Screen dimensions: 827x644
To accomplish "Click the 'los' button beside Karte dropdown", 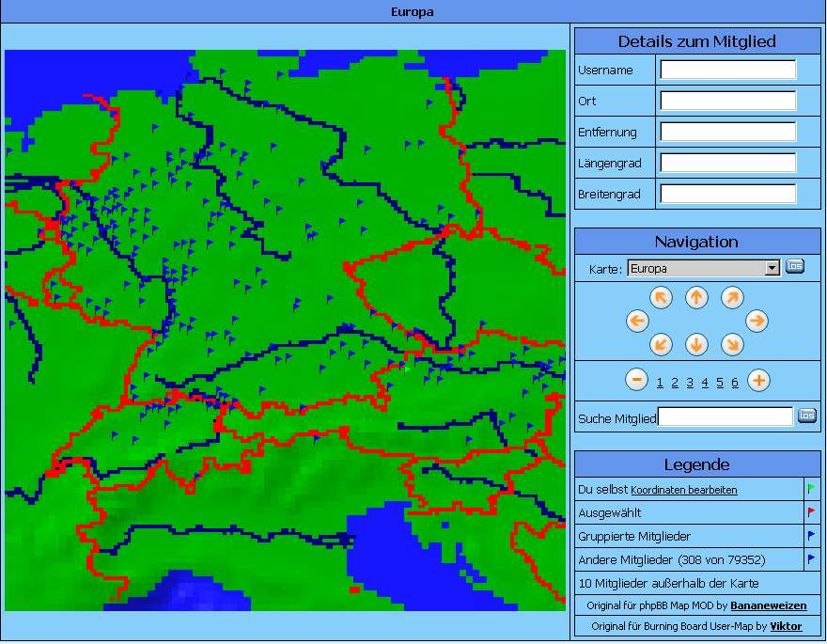I will tap(795, 266).
